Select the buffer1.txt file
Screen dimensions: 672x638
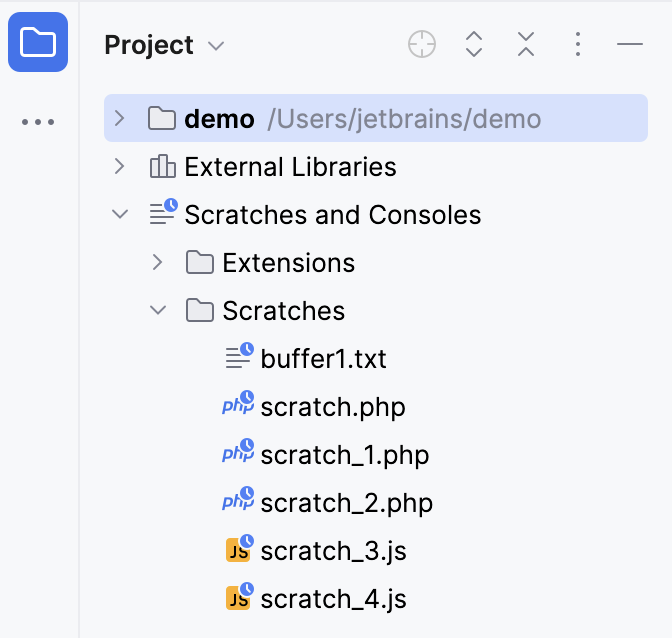323,358
